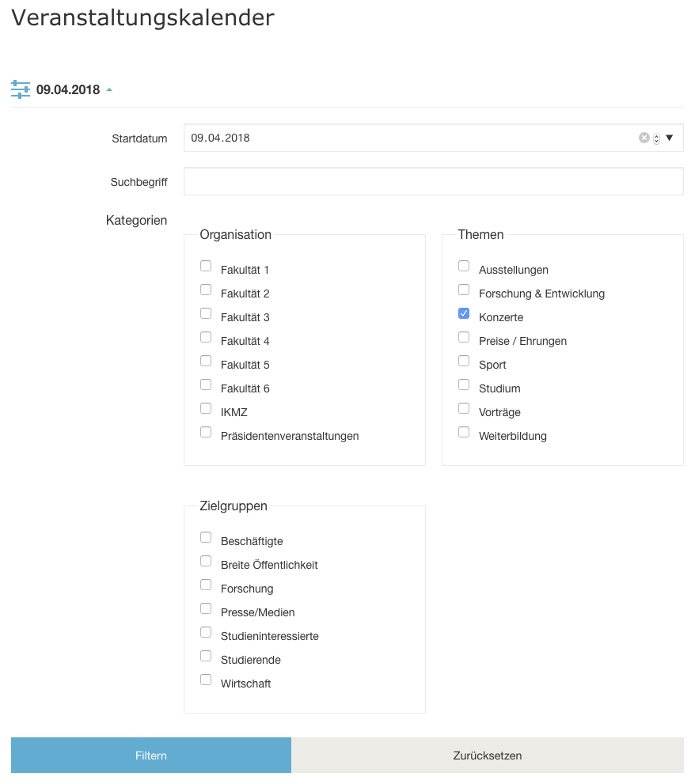Click the filter sliders icon
This screenshot has height=784, width=691.
21,89
